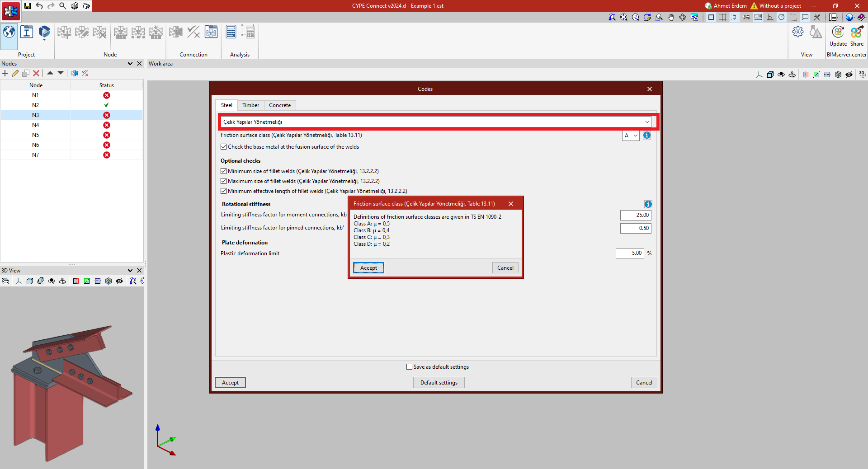Click the info icon for Rotational stiffness

click(648, 204)
